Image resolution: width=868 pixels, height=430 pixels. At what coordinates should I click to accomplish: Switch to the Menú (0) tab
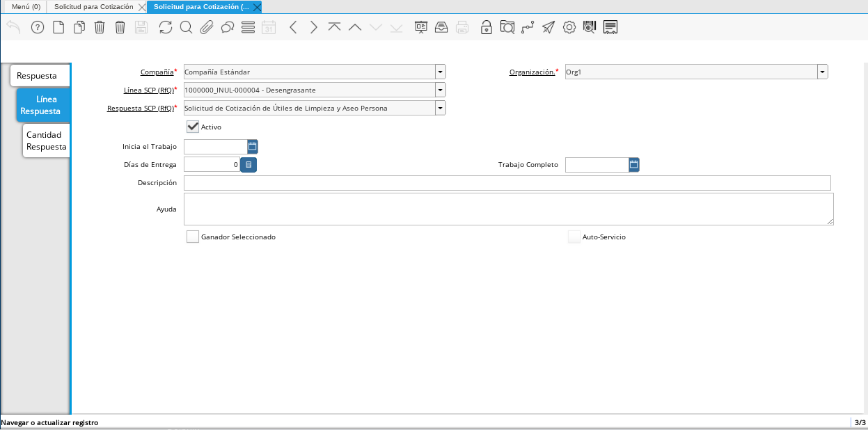26,6
